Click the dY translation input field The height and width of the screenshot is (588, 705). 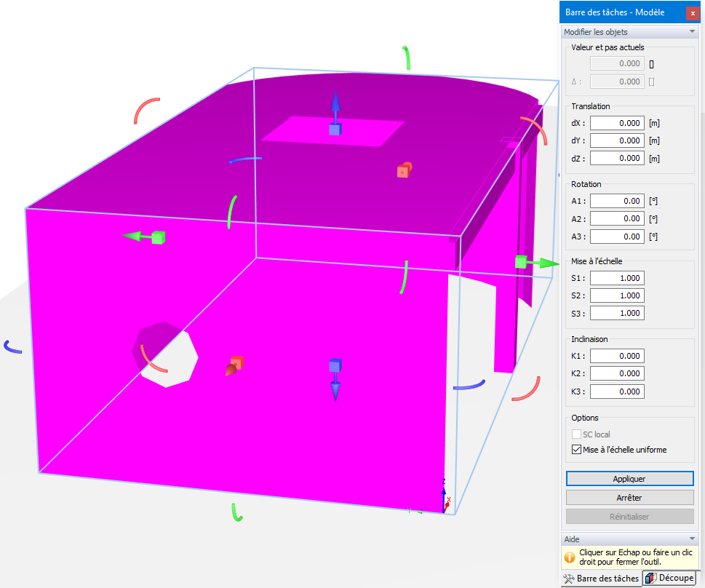pos(617,140)
